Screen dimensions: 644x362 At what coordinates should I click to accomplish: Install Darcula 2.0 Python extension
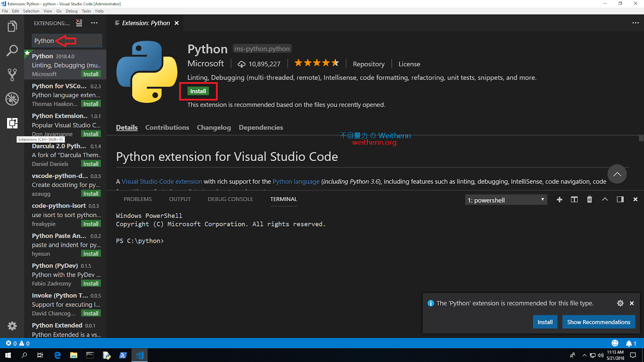pyautogui.click(x=91, y=164)
